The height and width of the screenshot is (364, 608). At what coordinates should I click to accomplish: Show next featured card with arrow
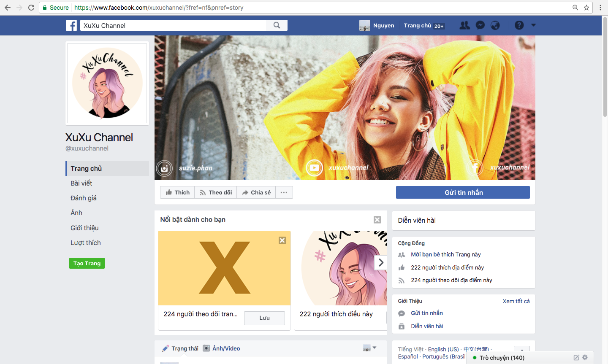click(381, 262)
